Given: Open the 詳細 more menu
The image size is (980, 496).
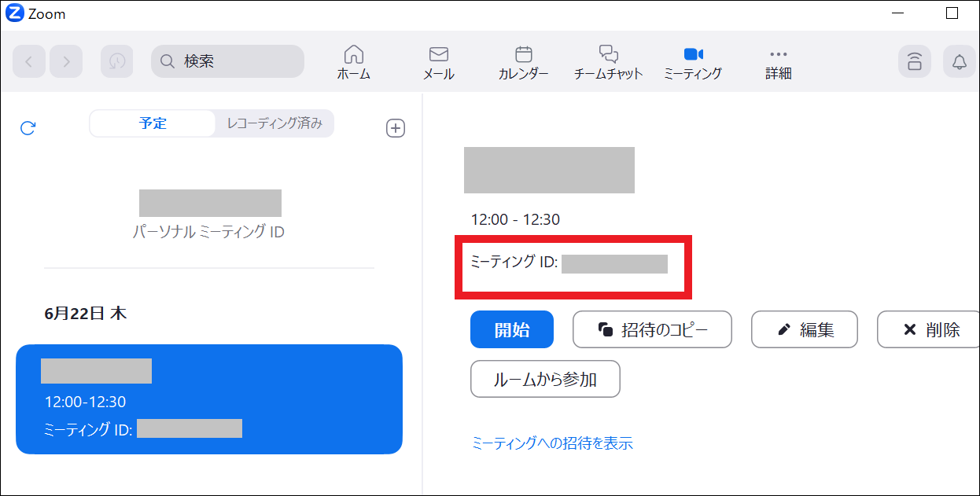Looking at the screenshot, I should (779, 63).
